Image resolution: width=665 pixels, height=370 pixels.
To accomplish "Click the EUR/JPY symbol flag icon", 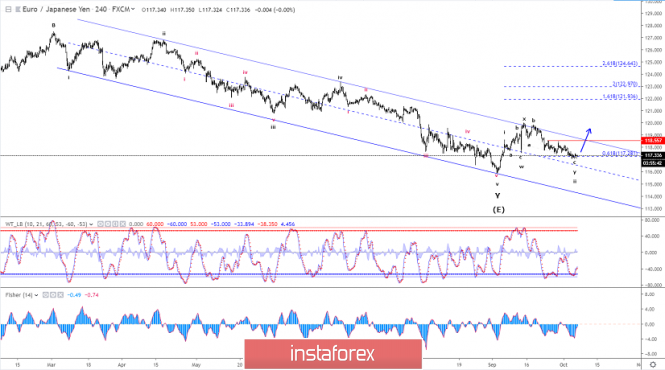I will point(18,9).
